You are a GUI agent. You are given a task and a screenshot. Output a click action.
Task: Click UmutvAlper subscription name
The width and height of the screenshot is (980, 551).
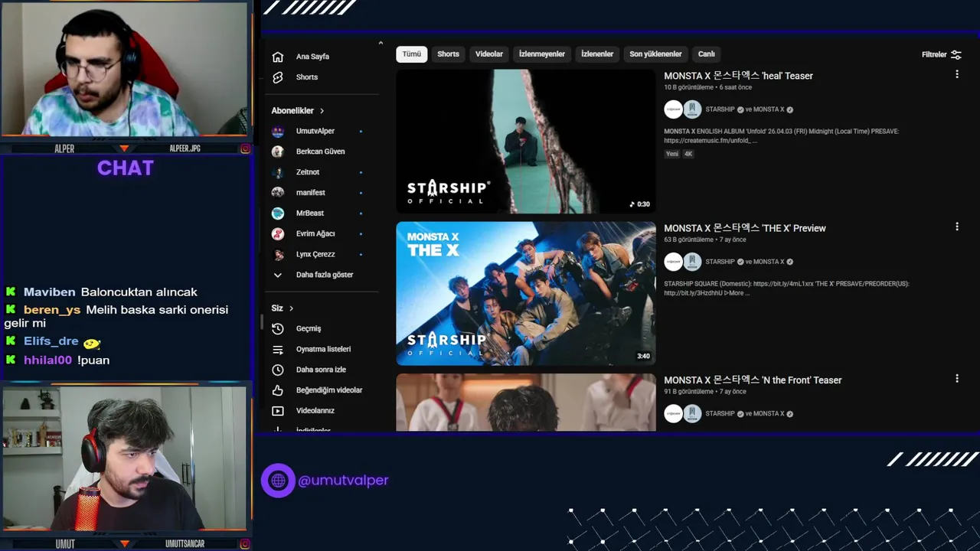(315, 131)
